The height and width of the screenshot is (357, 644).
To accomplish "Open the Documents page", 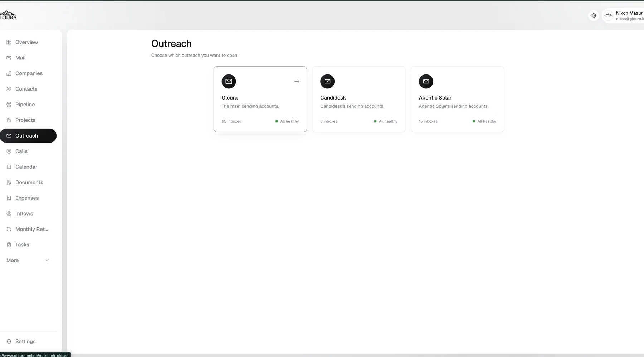I will point(28,182).
